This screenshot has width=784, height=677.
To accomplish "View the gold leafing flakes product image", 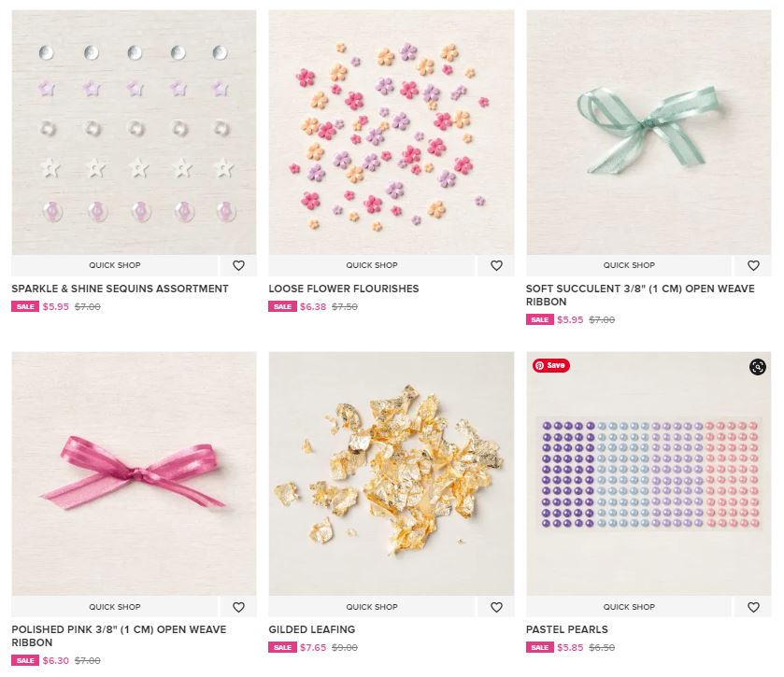I will (x=391, y=473).
